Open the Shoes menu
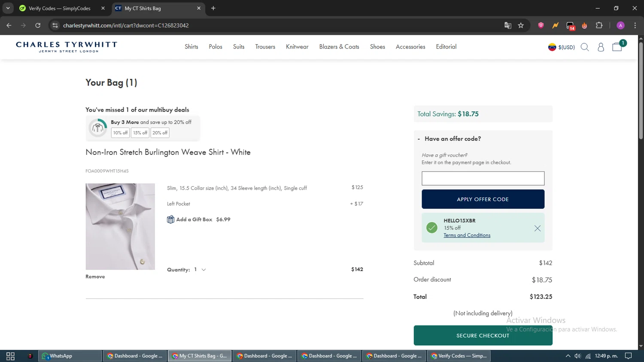644x362 pixels. (x=377, y=47)
